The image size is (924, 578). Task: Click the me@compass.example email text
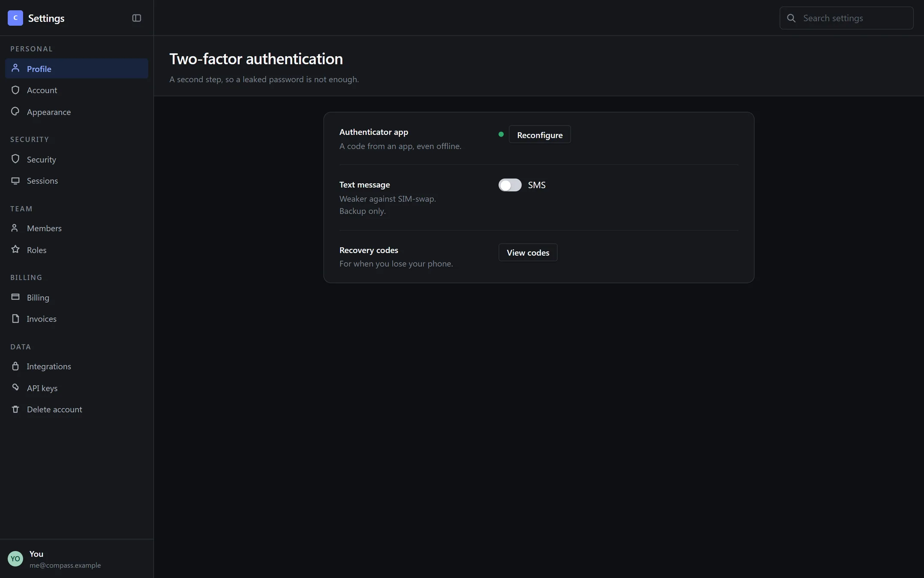pyautogui.click(x=65, y=565)
